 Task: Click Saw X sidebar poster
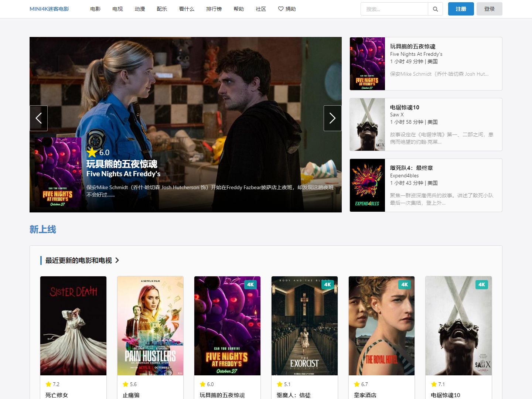pos(367,125)
